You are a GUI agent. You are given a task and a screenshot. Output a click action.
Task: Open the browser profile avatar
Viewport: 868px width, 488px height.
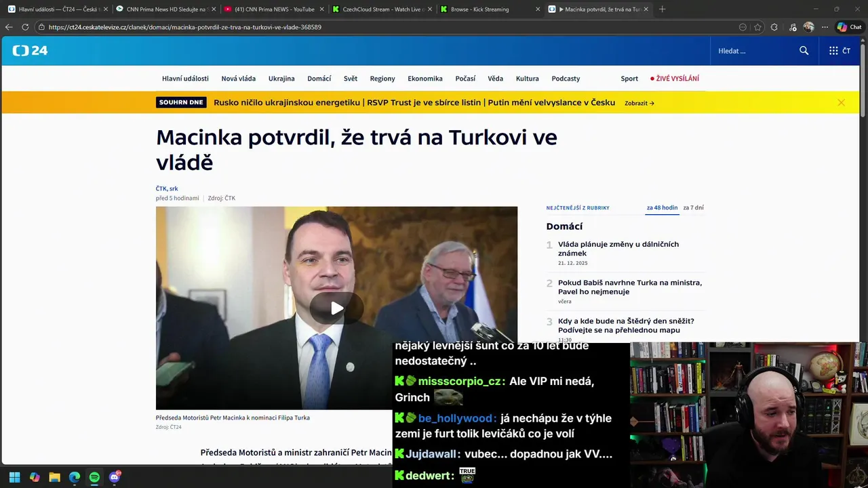coord(808,27)
